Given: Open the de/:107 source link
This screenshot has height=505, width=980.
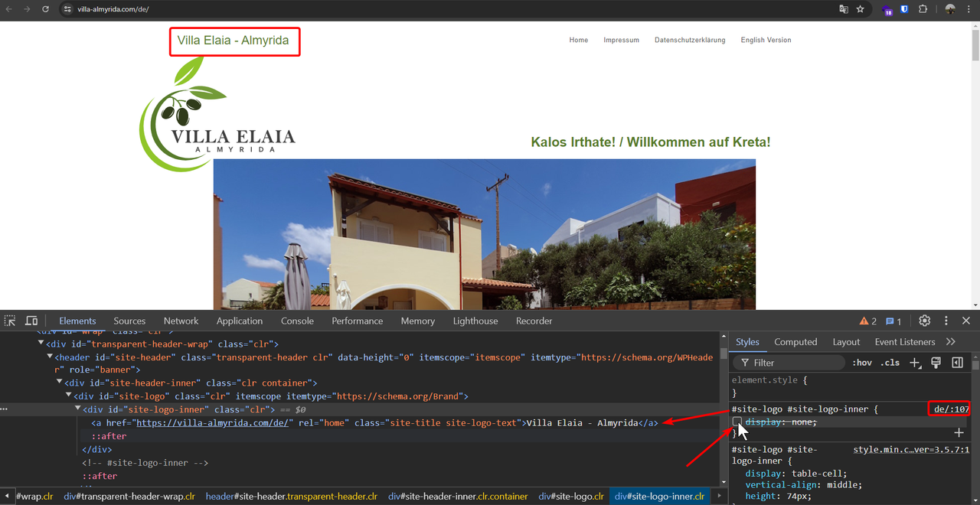Looking at the screenshot, I should click(x=952, y=409).
